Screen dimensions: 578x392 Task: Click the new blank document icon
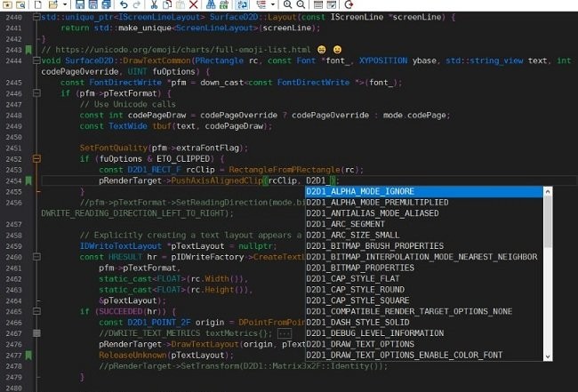coord(37,4)
